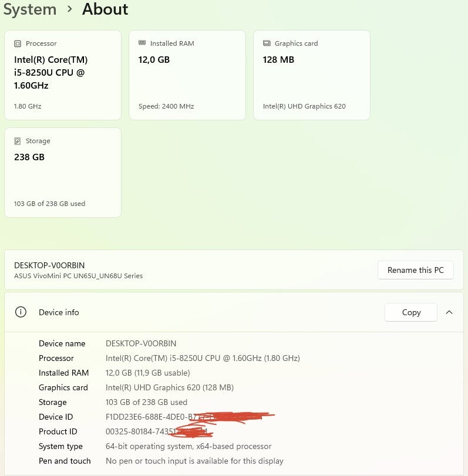Click the Processor chip icon
468x476 pixels.
[18, 43]
